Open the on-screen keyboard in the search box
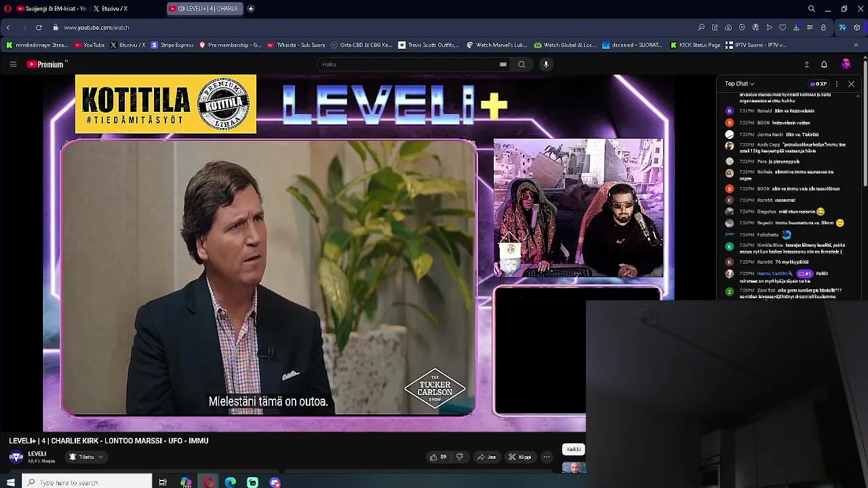Viewport: 868px width, 488px height. [x=503, y=64]
